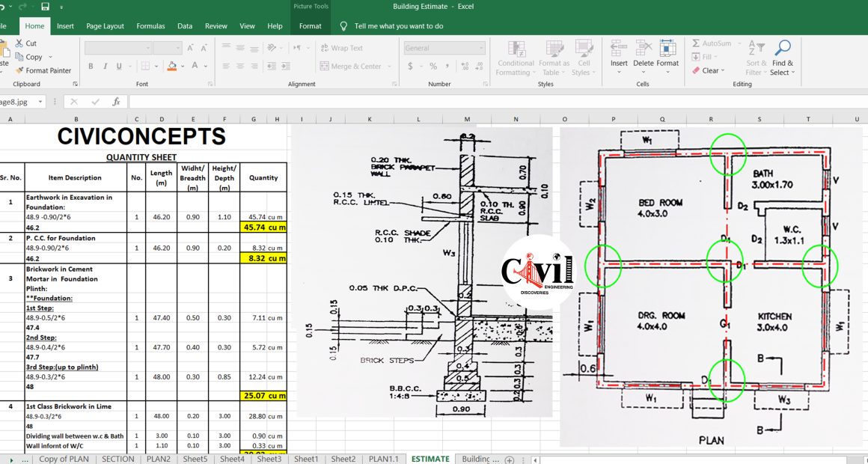Click the Align Left icon
Image resolution: width=868 pixels, height=464 pixels.
click(x=226, y=66)
